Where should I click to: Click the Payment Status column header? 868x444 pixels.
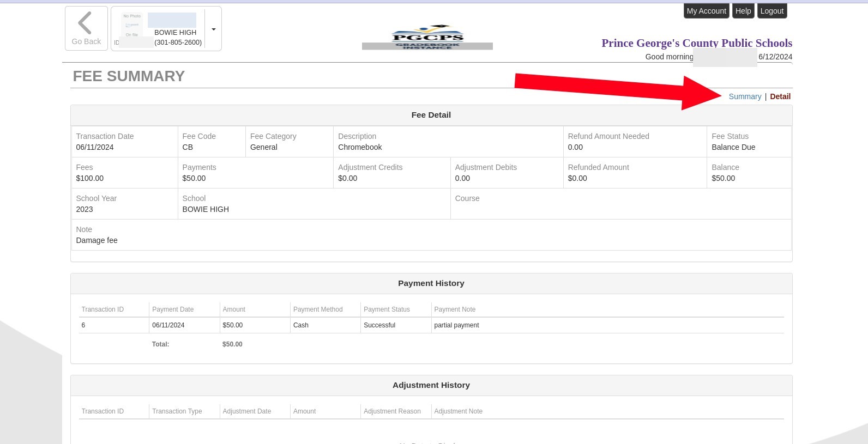[x=387, y=309]
